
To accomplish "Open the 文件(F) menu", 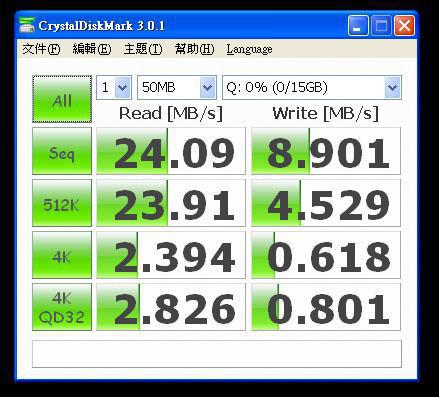I will (x=41, y=49).
